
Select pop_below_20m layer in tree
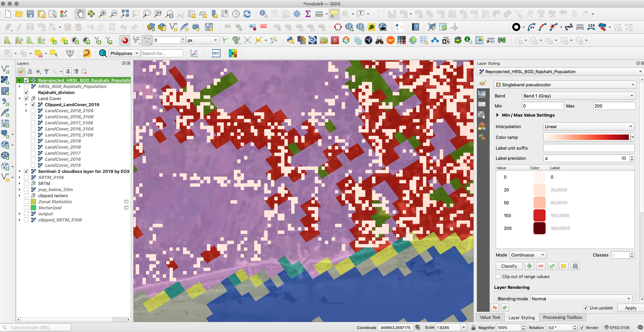[55, 189]
